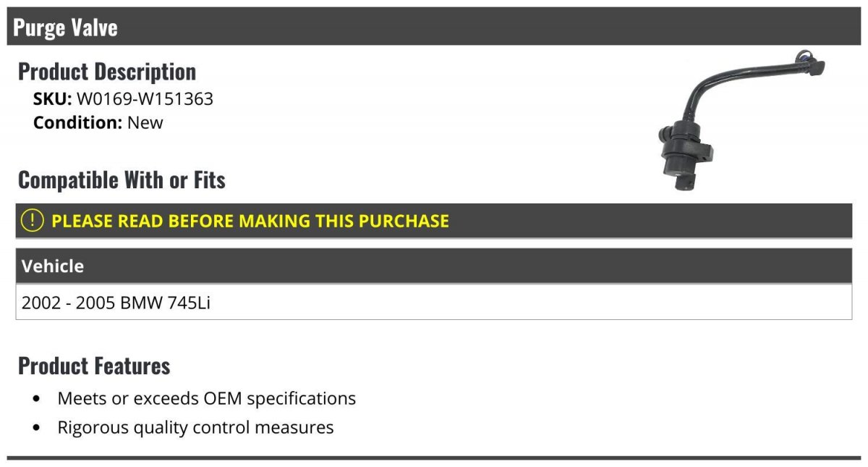Select the 2002 - 2005 BMW 745Li row
The width and height of the screenshot is (868, 467).
pyautogui.click(x=116, y=303)
